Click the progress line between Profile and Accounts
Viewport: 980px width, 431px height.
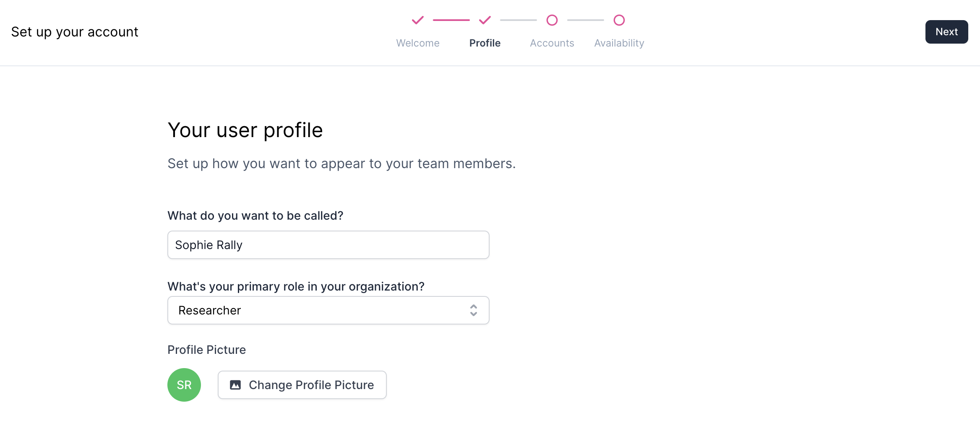(x=519, y=20)
